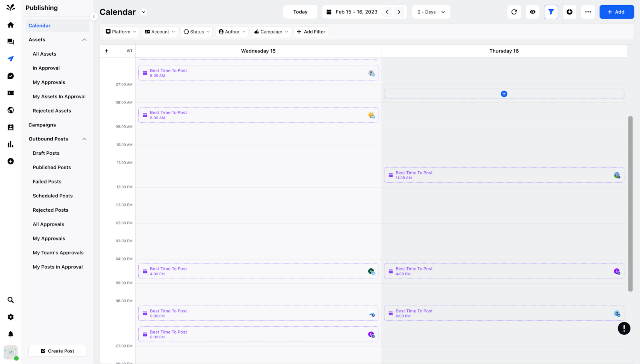The width and height of the screenshot is (640, 364).
Task: Click account avatar on Wednesday 8:00 AM slot
Action: (x=371, y=115)
